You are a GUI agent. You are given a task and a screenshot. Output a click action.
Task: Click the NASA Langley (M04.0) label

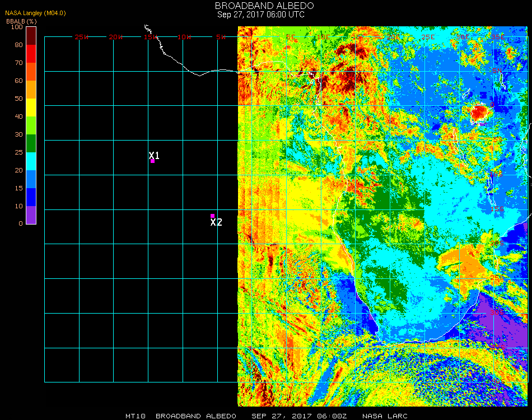coord(35,13)
